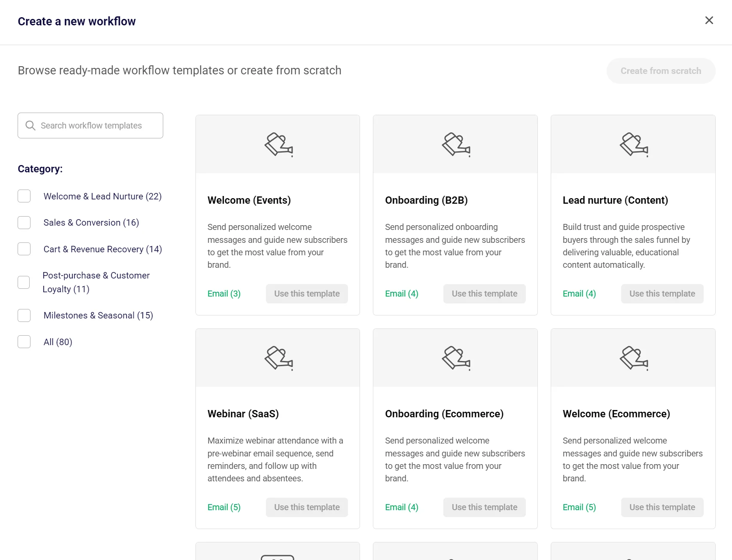Check Post-purchase & Customer Loyalty category

[24, 282]
